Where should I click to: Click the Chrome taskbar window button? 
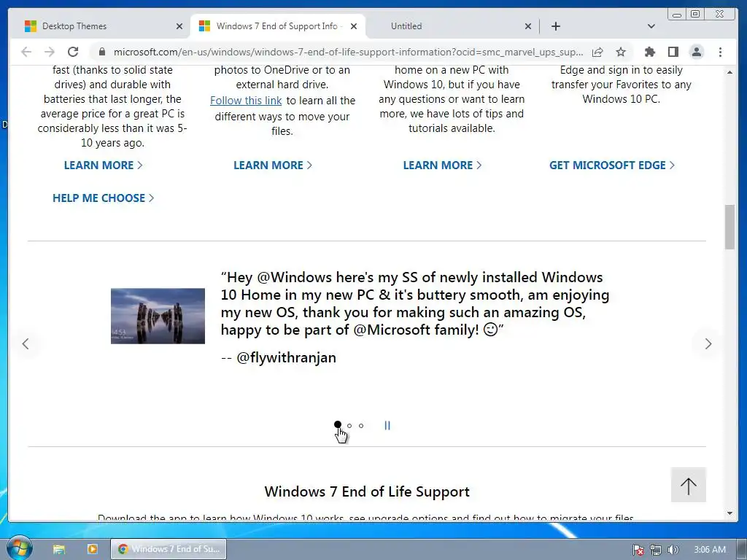[169, 549]
